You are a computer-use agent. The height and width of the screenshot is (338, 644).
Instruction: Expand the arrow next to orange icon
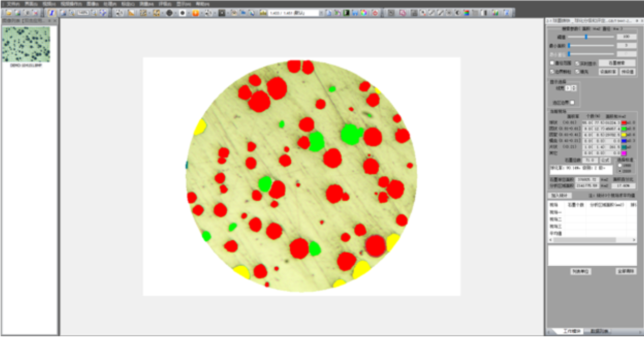202,12
